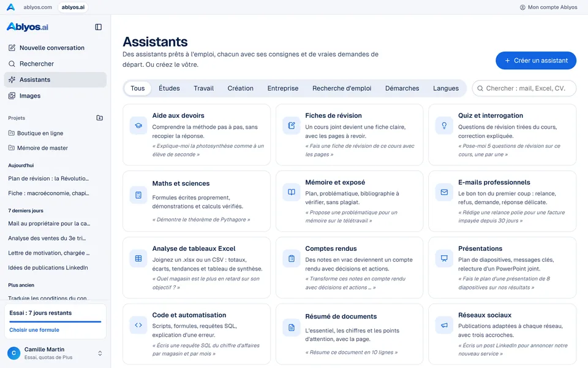
Task: Click the folder icon of Mémoire de master
Action: click(11, 148)
